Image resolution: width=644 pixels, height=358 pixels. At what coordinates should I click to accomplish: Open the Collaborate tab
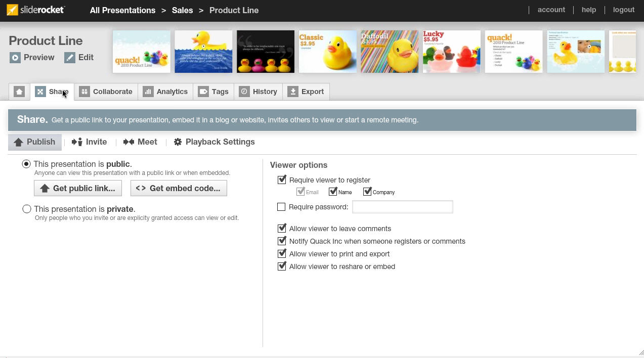(106, 92)
